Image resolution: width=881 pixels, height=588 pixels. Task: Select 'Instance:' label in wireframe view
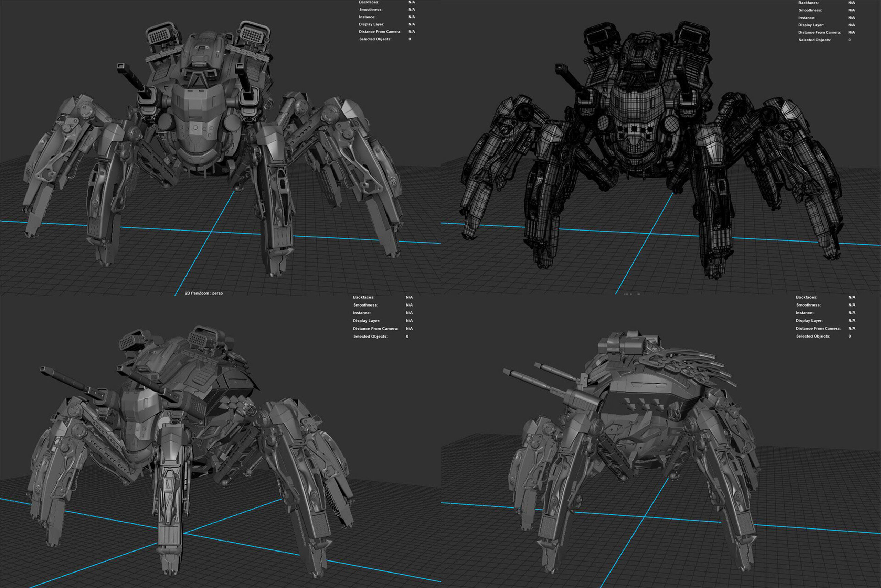pyautogui.click(x=807, y=18)
